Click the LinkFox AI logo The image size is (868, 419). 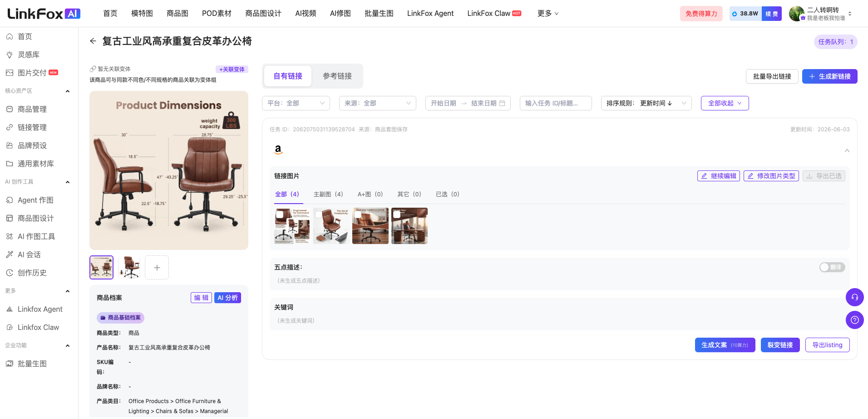coord(44,14)
